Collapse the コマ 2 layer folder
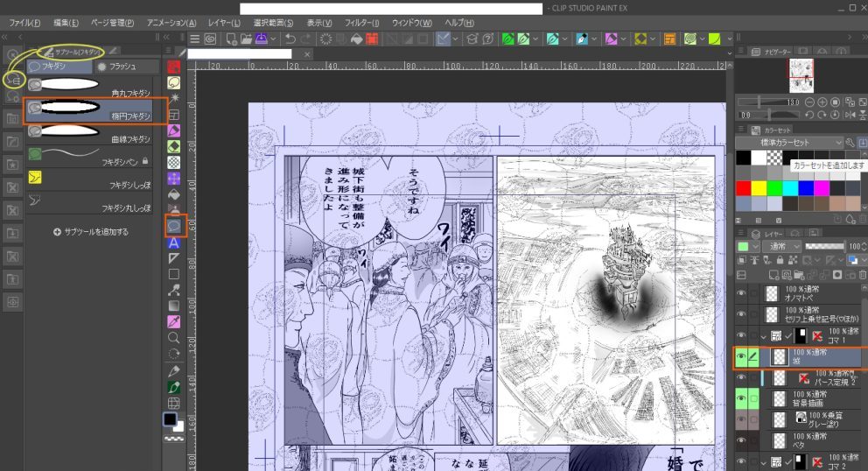The width and height of the screenshot is (868, 471). [x=764, y=462]
